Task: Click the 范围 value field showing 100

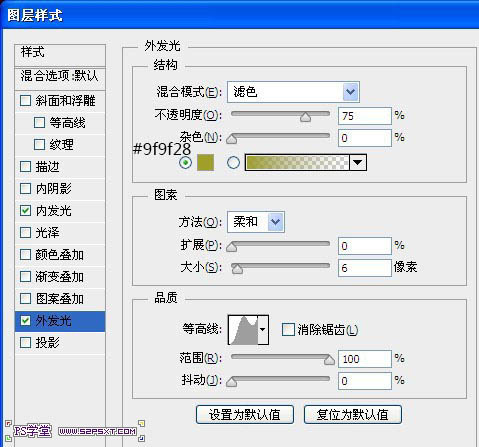Action: pyautogui.click(x=365, y=359)
